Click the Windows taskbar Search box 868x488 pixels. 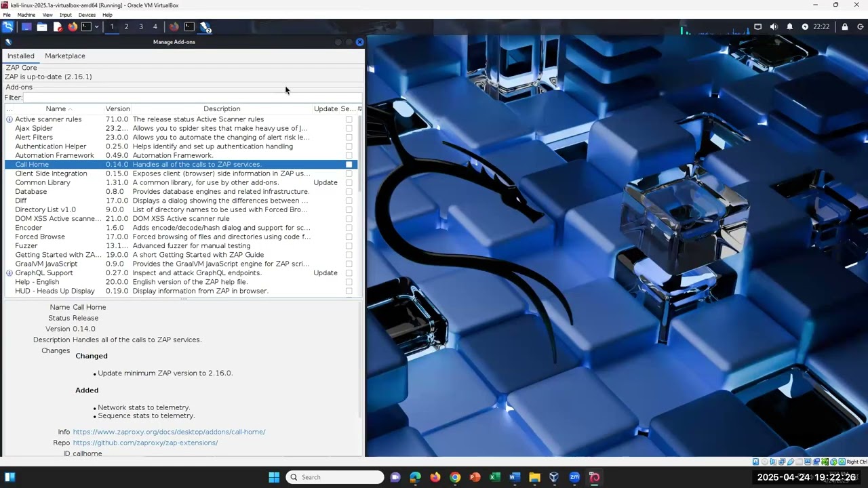335,477
